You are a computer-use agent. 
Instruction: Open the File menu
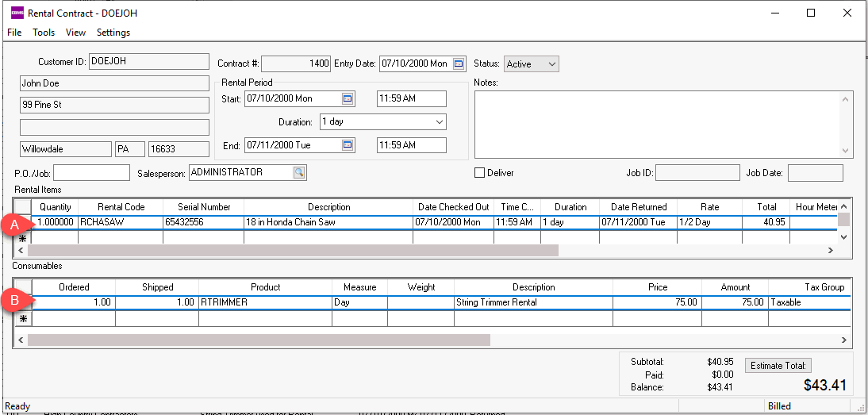click(x=14, y=33)
